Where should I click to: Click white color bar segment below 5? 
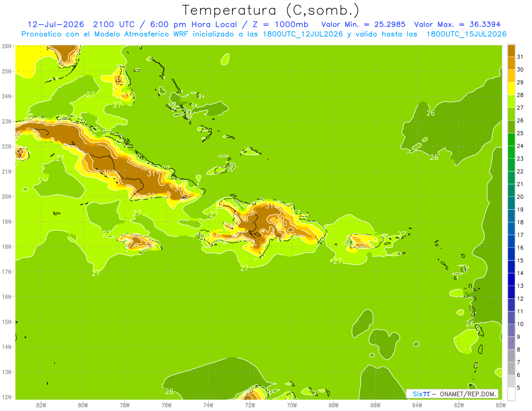(x=511, y=394)
